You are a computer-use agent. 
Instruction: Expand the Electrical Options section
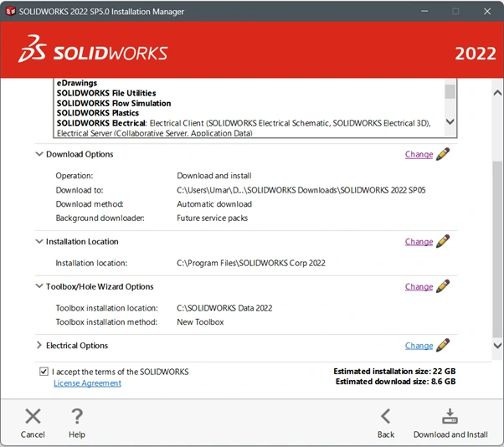pos(39,345)
